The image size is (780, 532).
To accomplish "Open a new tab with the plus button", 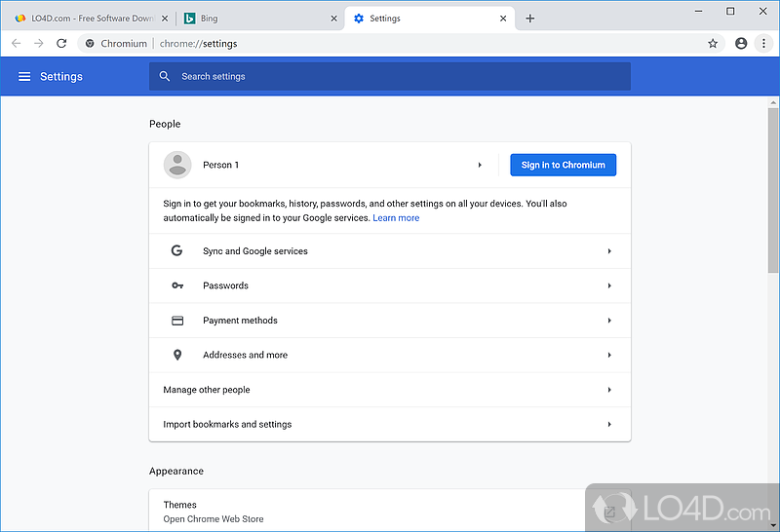I will click(x=530, y=19).
